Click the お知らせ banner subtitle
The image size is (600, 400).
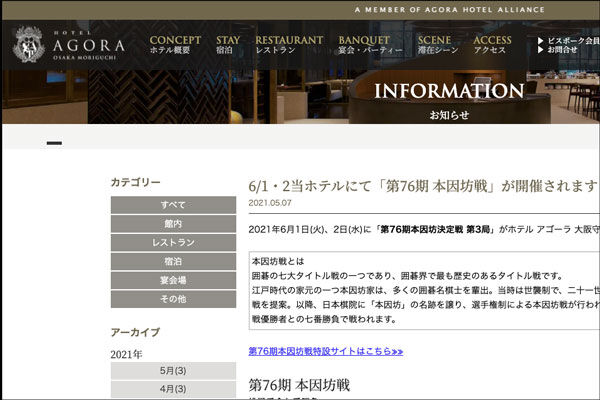(449, 115)
